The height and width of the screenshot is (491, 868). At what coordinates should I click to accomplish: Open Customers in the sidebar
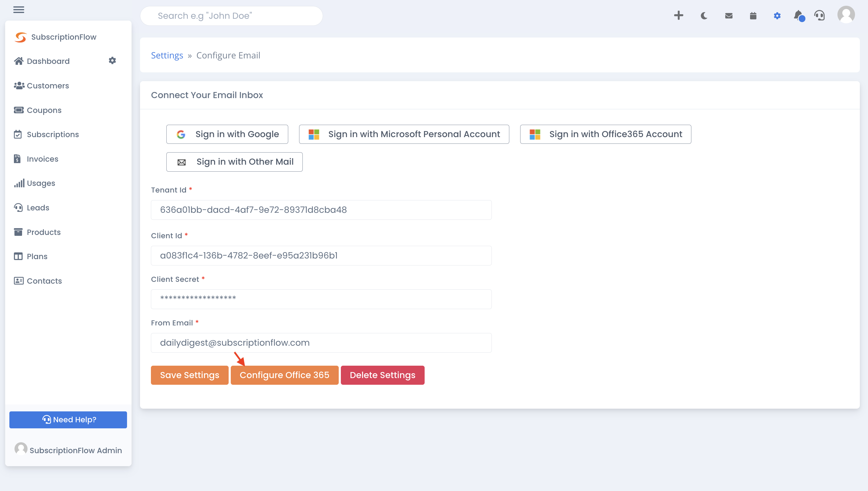[x=47, y=86]
